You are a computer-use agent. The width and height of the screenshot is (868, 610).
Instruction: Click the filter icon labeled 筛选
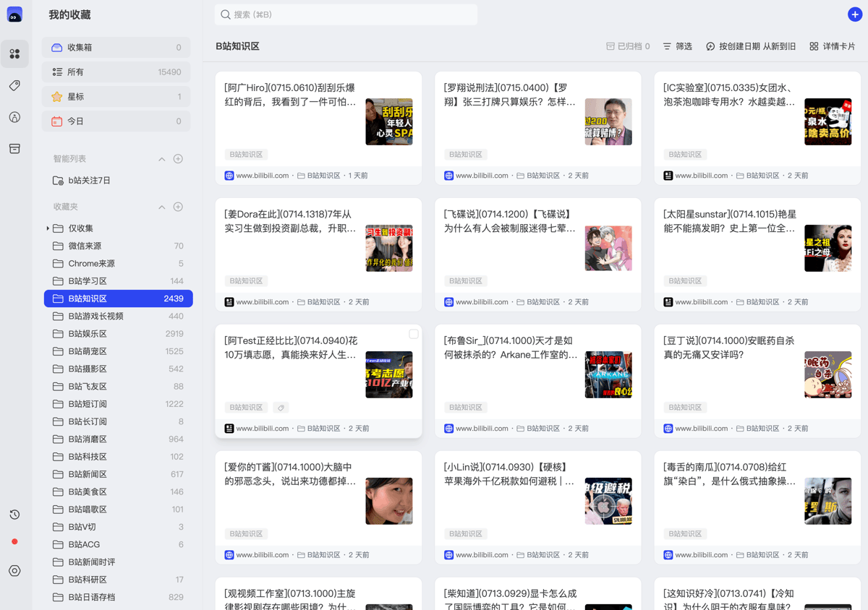[x=667, y=46]
